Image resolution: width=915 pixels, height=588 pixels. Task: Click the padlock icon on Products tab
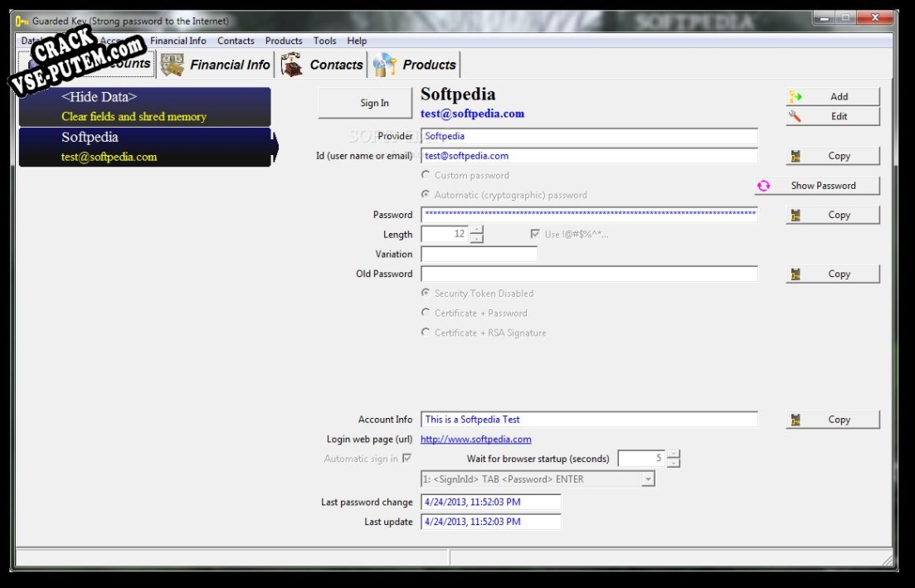pos(385,65)
